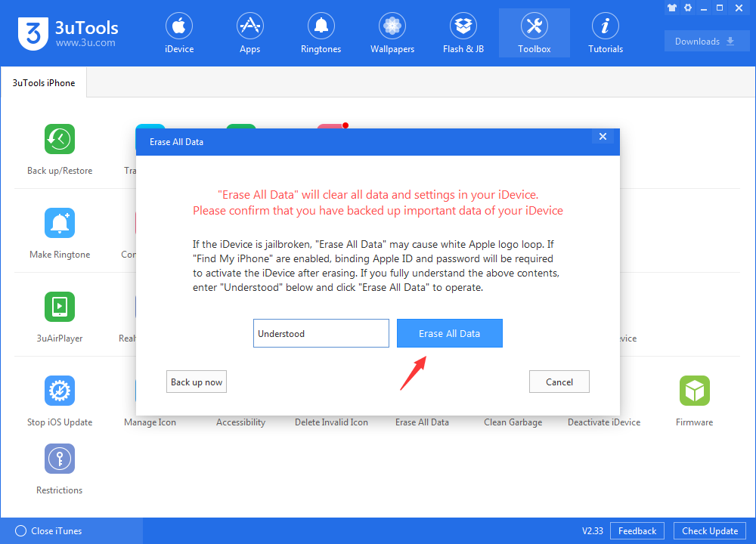Click the V2.33 version text
Image resolution: width=756 pixels, height=544 pixels.
593,530
